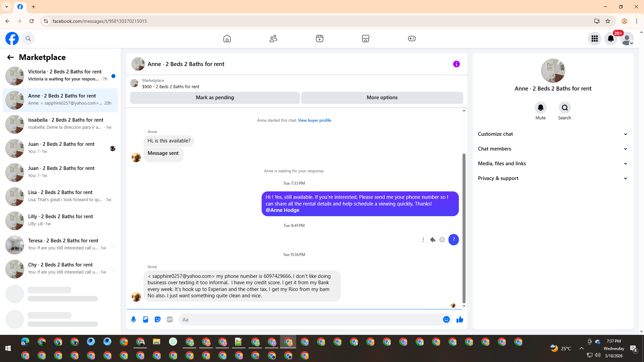The width and height of the screenshot is (644, 362).
Task: Expand Chat members section
Action: pos(552,149)
